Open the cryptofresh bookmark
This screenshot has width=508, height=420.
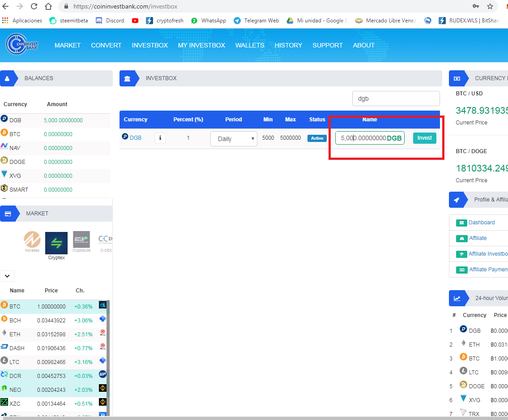tap(165, 21)
